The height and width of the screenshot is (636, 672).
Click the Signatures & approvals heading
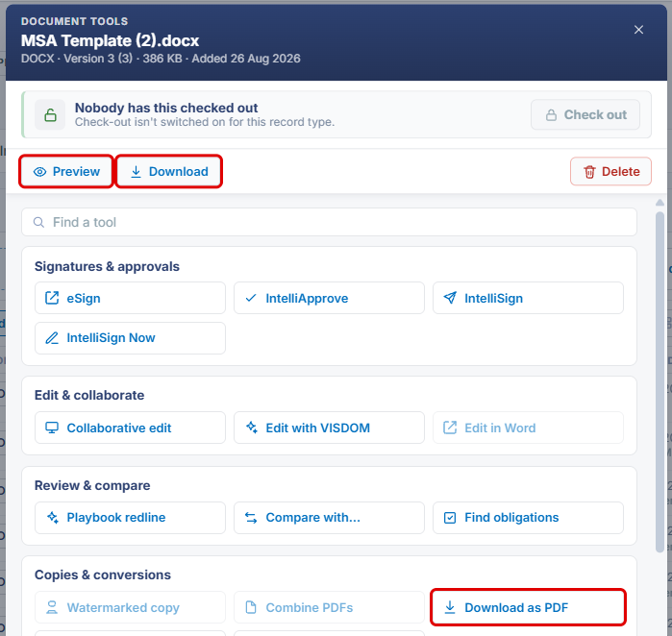pos(107,266)
